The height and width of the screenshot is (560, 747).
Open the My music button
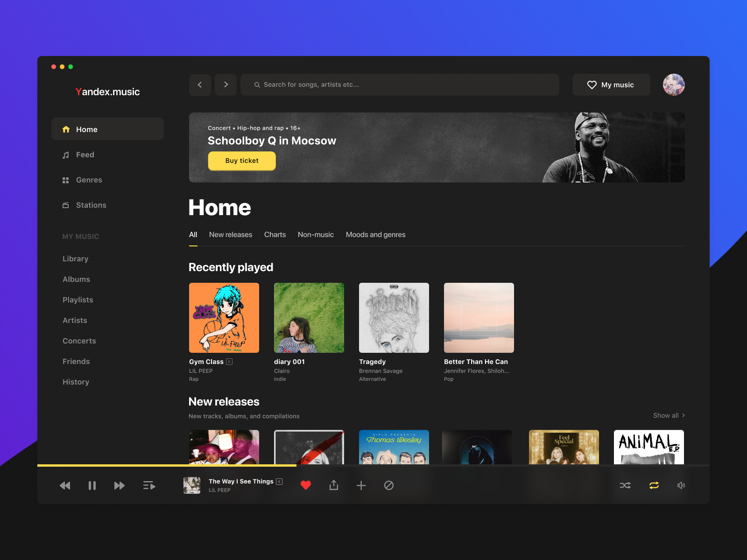(x=611, y=84)
